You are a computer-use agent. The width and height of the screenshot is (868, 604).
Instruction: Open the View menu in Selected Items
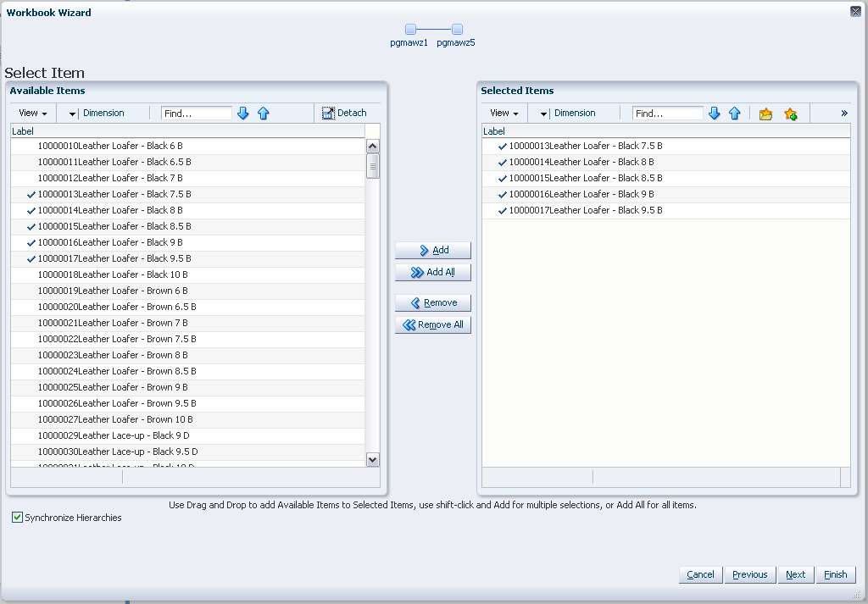tap(504, 113)
